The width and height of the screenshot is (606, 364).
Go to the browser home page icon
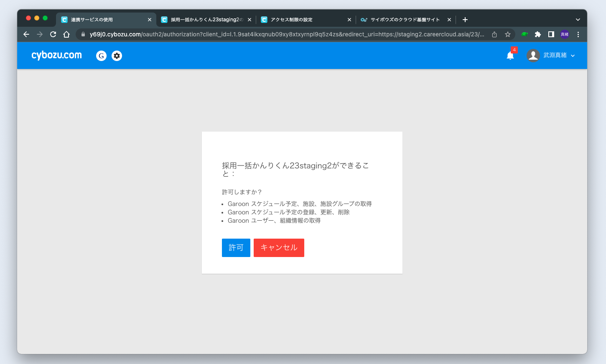(66, 34)
